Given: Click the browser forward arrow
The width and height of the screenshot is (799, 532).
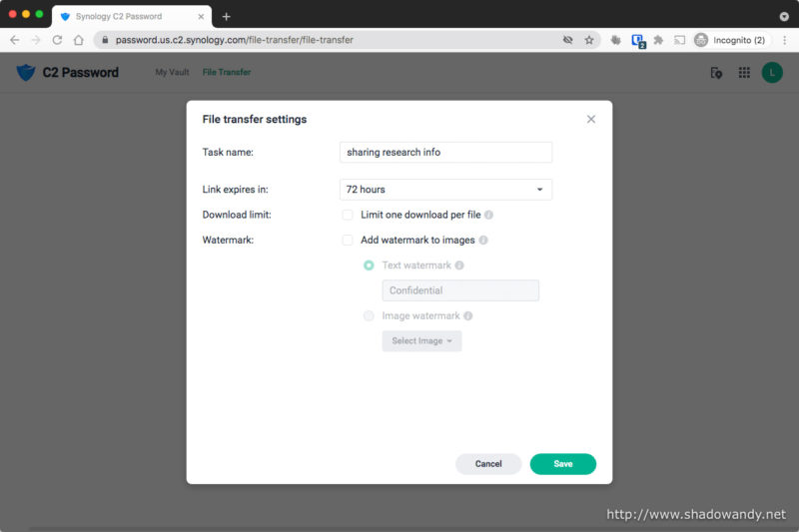Looking at the screenshot, I should [x=36, y=40].
